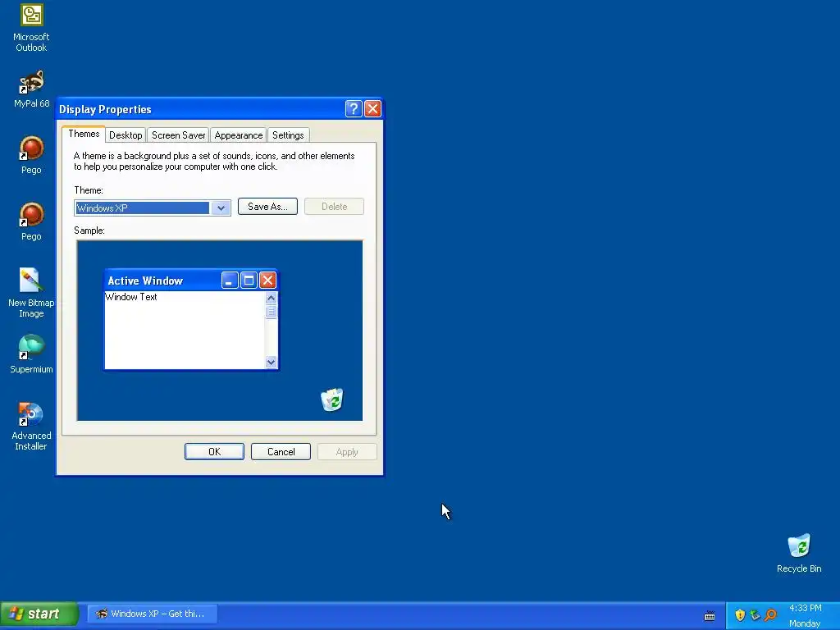Select the Supermium desktop shortcut

point(31,354)
